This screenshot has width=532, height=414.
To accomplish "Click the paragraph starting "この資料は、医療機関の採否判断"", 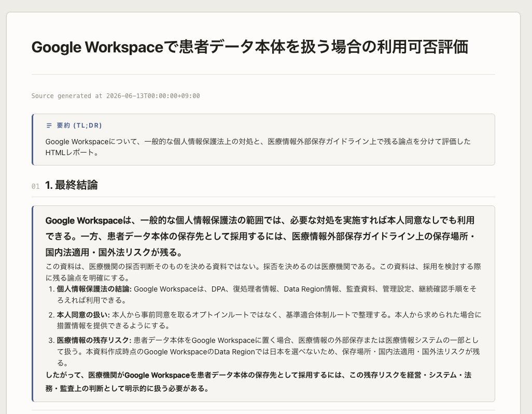I will pyautogui.click(x=263, y=272).
